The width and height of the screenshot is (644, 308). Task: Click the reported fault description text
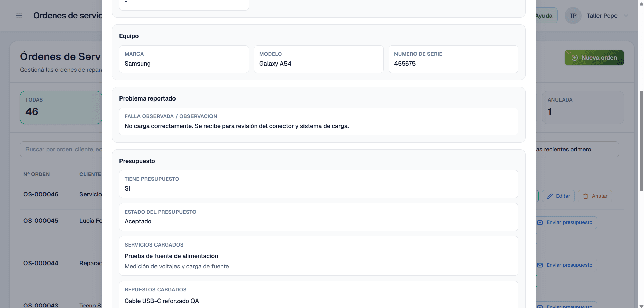click(237, 126)
